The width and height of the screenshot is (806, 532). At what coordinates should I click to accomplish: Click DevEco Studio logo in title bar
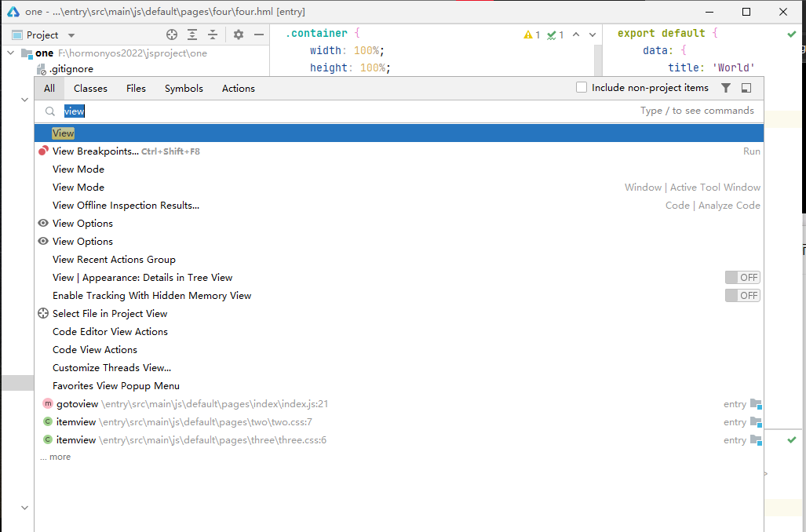(13, 11)
